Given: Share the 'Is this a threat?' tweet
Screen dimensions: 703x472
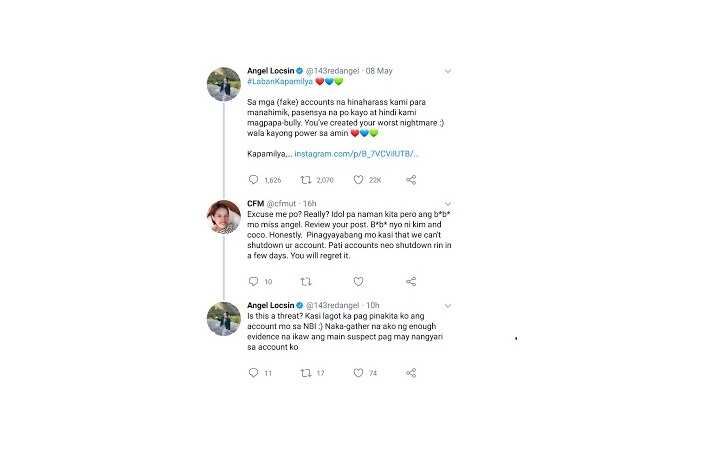Looking at the screenshot, I should [411, 372].
